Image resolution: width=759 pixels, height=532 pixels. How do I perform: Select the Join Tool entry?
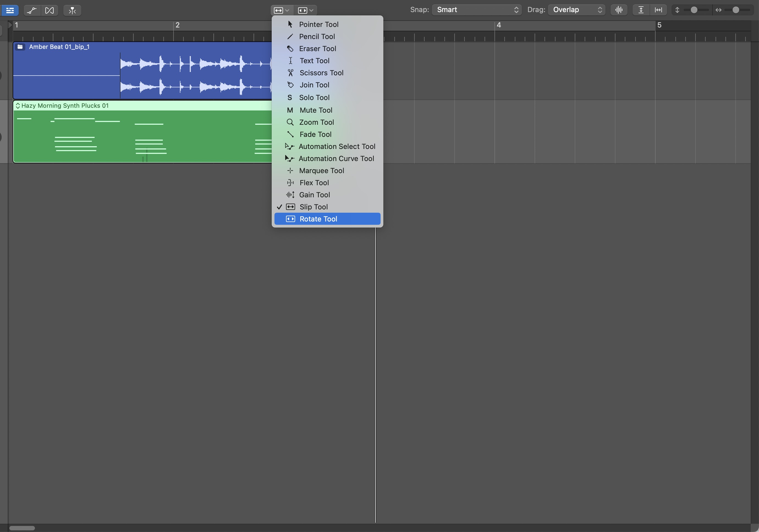327,85
